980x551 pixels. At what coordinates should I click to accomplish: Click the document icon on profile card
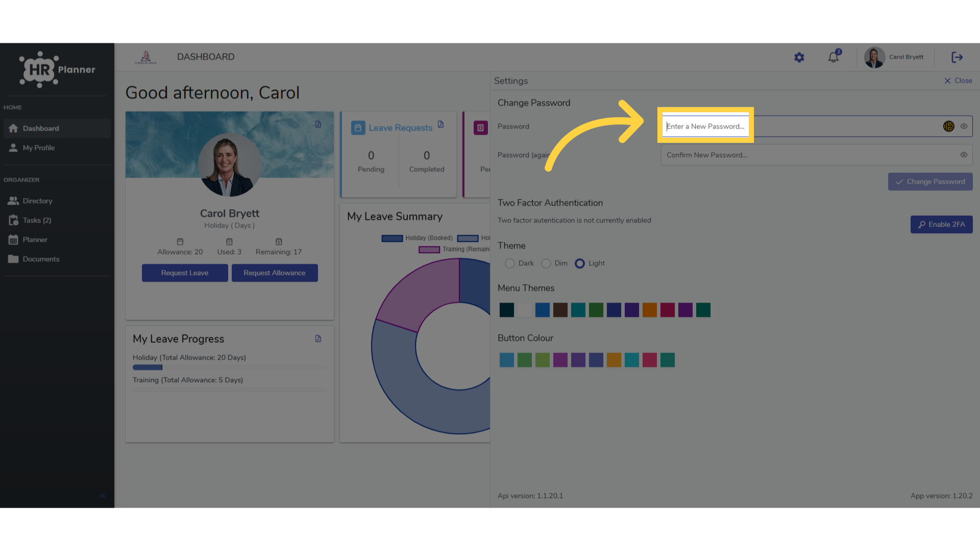coord(318,124)
